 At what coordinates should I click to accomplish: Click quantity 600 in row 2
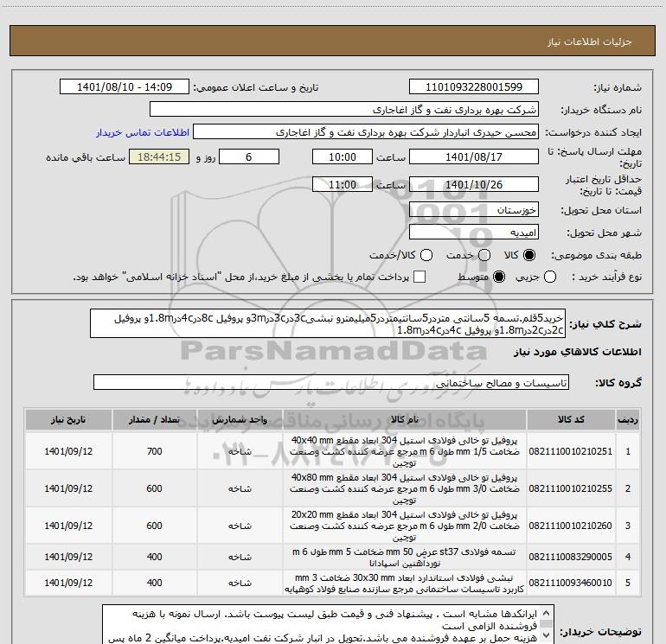tap(154, 488)
